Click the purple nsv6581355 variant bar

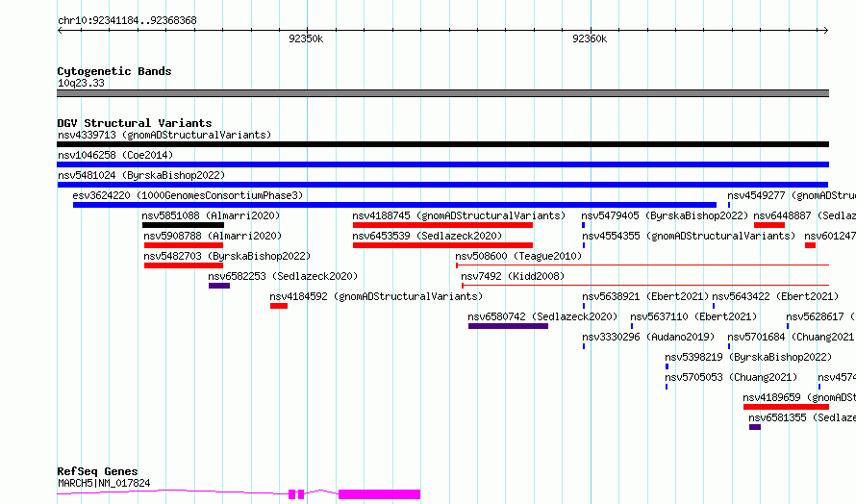(x=755, y=427)
